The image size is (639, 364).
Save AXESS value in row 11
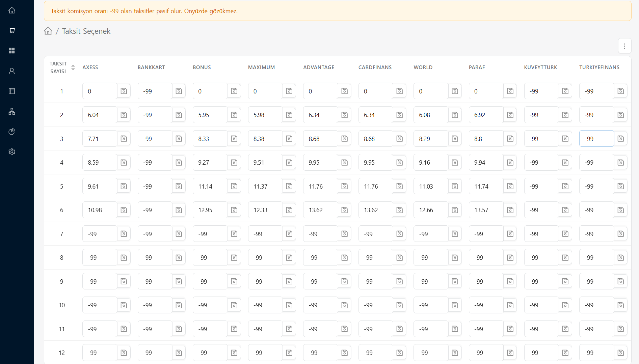click(124, 329)
